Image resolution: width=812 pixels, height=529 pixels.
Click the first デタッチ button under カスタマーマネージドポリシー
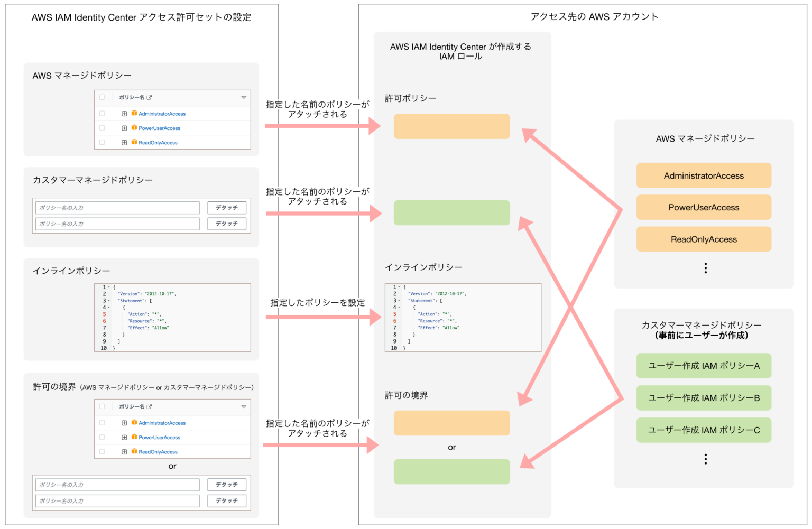coord(227,207)
